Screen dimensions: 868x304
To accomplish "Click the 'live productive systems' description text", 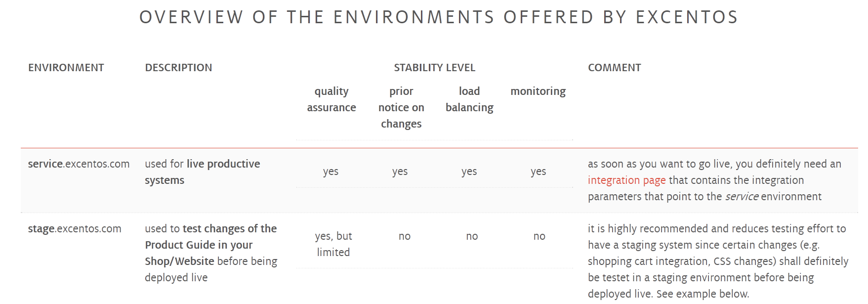I will coord(203,172).
